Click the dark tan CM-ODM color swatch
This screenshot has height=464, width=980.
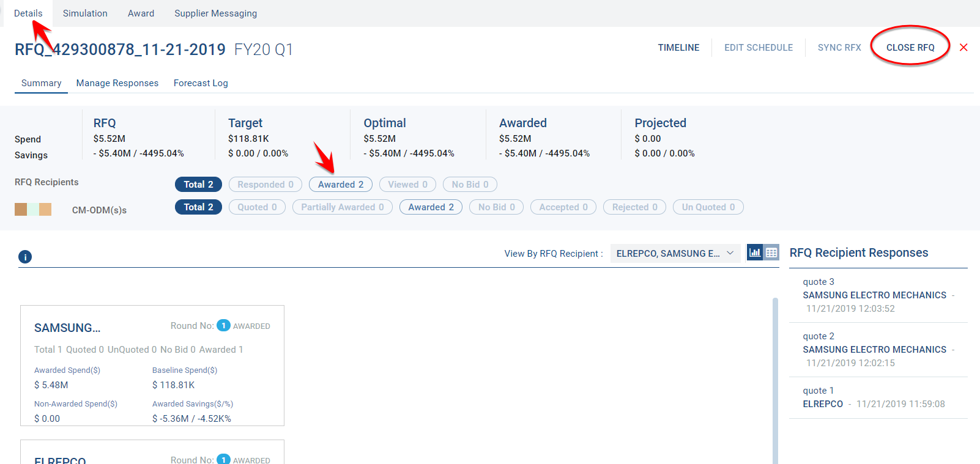point(21,210)
